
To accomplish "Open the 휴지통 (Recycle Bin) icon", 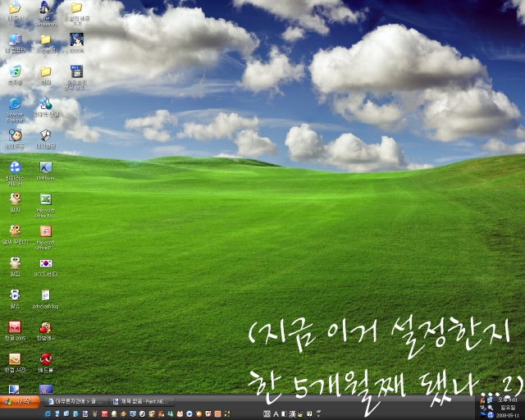I will (15, 71).
